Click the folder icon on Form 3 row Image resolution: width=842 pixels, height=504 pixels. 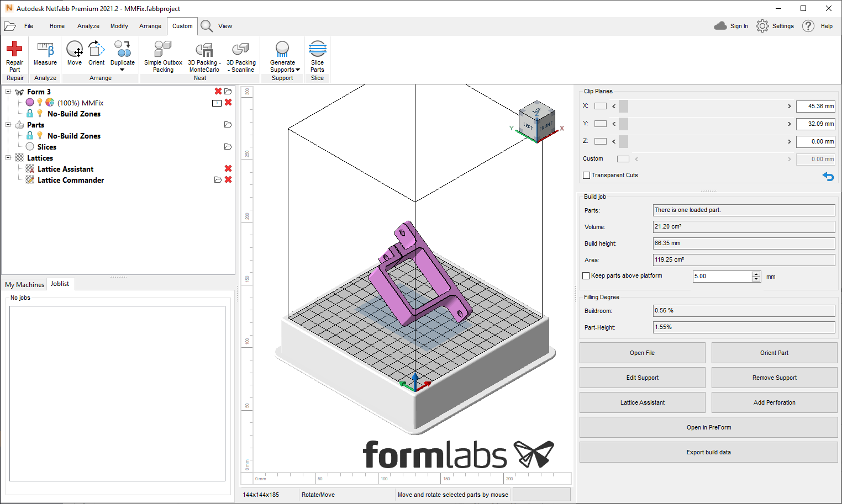tap(228, 91)
